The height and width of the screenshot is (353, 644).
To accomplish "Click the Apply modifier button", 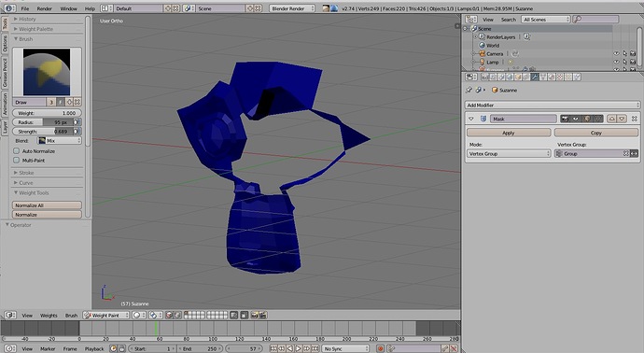I will point(509,133).
